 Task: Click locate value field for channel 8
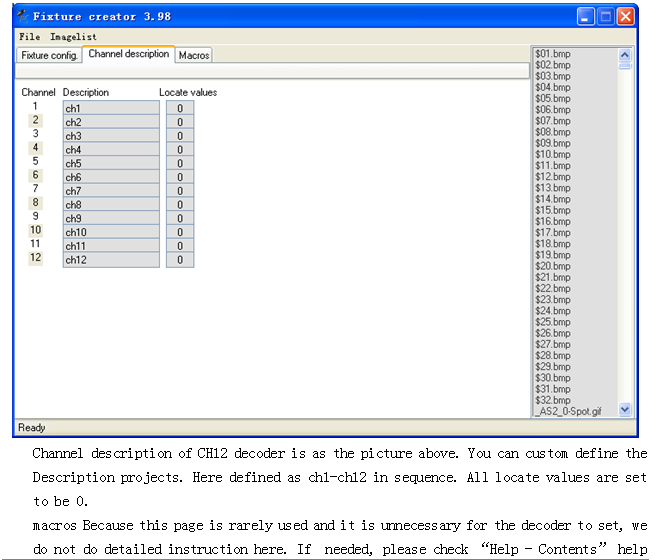click(x=180, y=205)
